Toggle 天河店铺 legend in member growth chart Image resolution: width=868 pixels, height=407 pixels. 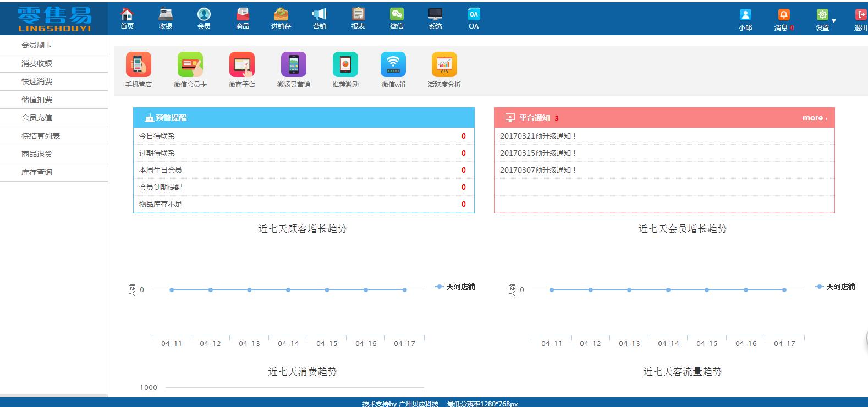pyautogui.click(x=835, y=287)
